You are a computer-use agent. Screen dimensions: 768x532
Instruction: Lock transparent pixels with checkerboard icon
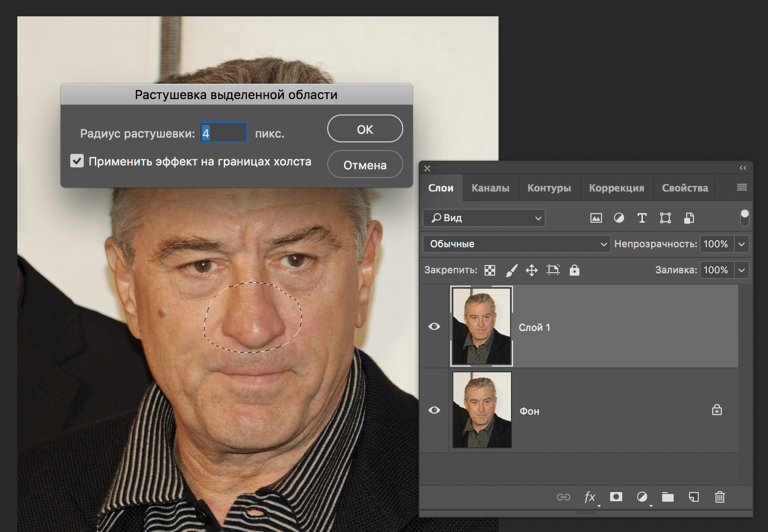(490, 270)
